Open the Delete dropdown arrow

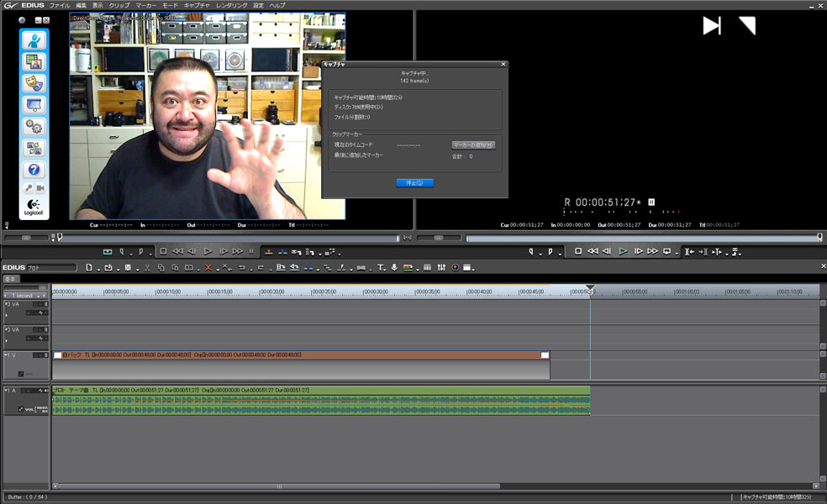click(216, 270)
